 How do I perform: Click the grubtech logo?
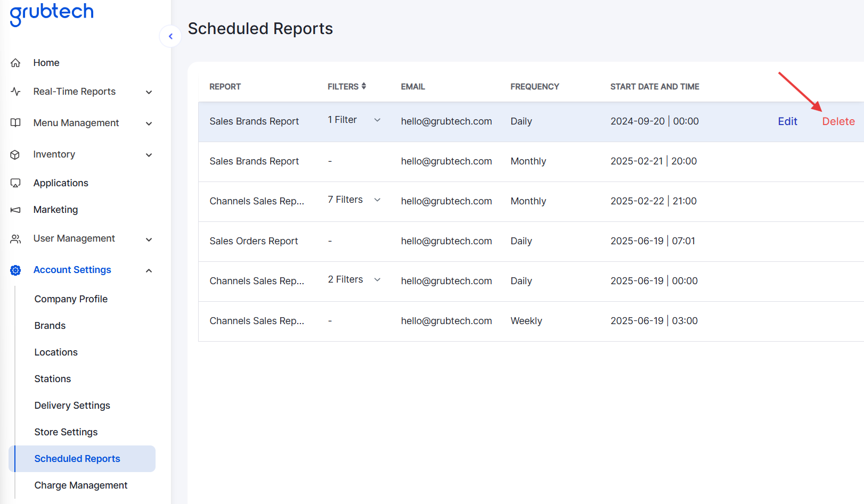click(52, 13)
